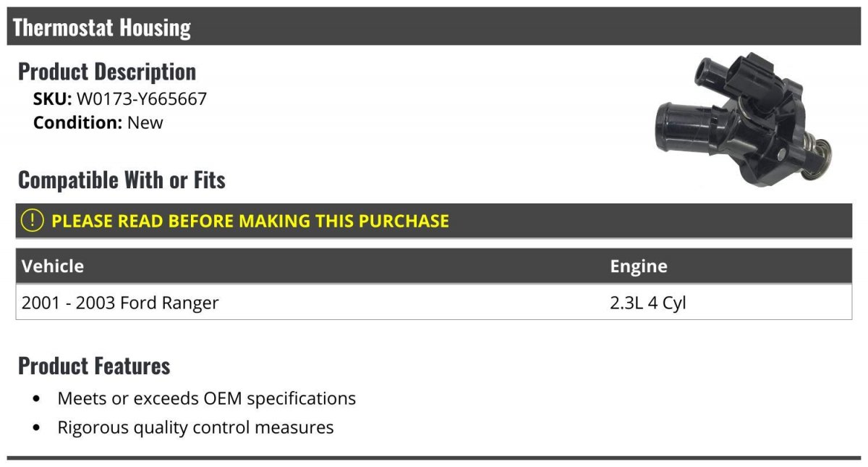Click the PLEASE READ BEFORE MAKING THIS PURCHASE banner
Screen dimensions: 868x467
tap(434, 221)
